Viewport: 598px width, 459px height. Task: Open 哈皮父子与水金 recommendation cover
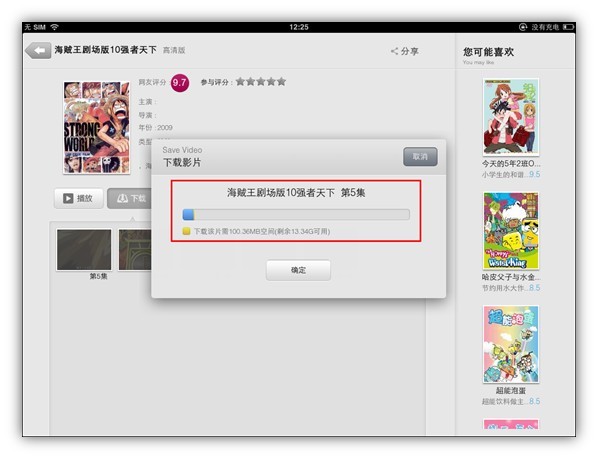pyautogui.click(x=511, y=231)
